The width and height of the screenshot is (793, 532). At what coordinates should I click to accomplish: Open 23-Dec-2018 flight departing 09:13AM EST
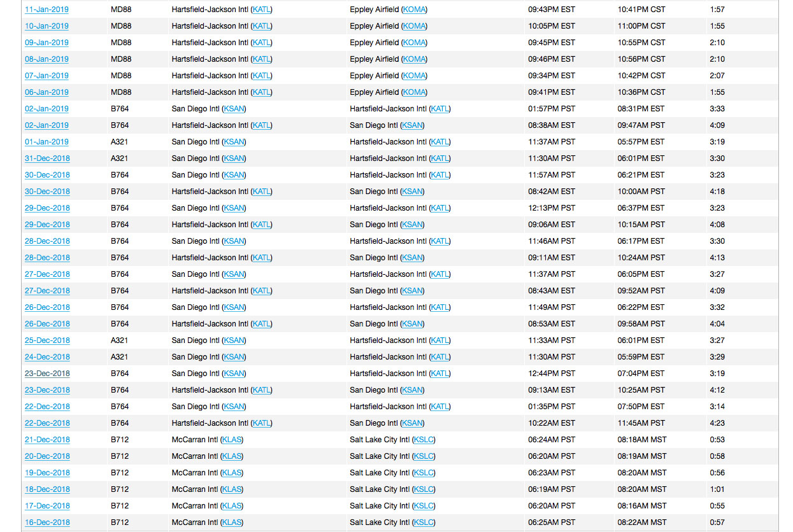coord(47,390)
